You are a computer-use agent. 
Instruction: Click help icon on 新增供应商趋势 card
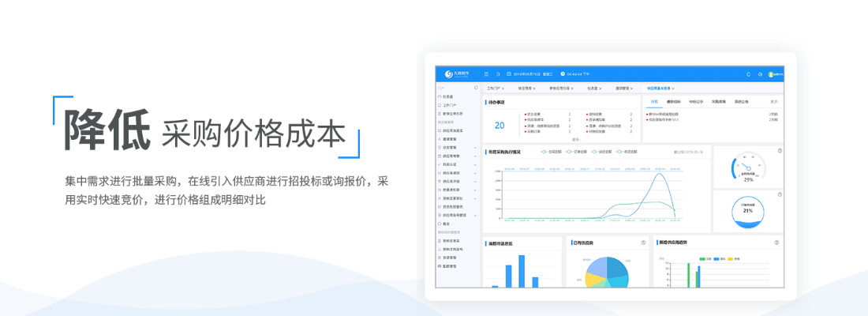pos(776,243)
